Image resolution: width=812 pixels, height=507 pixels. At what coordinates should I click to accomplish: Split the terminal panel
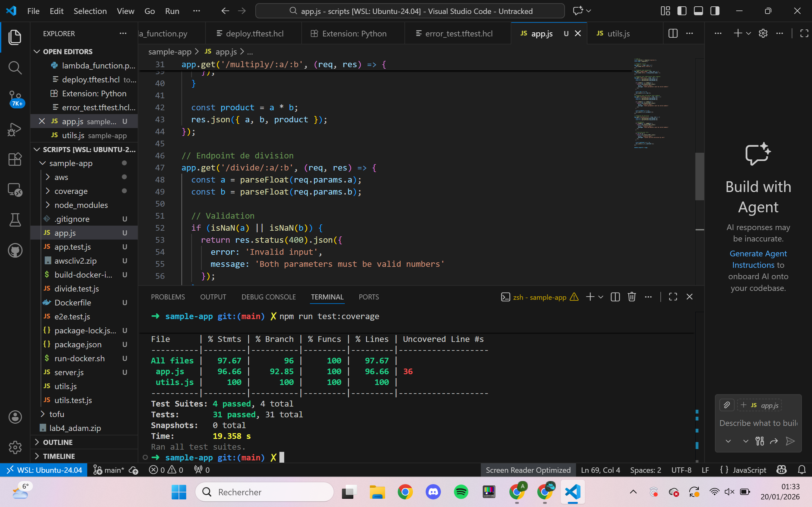point(615,297)
